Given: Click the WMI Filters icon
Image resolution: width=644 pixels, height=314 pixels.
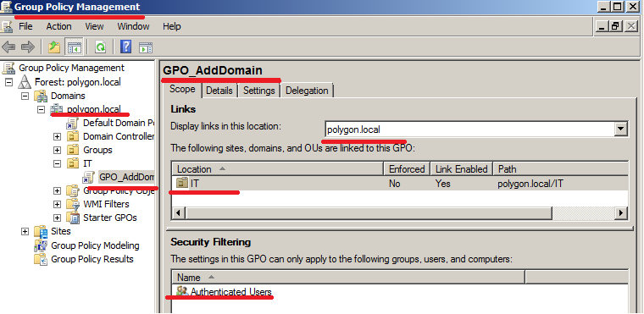Looking at the screenshot, I should coord(73,204).
